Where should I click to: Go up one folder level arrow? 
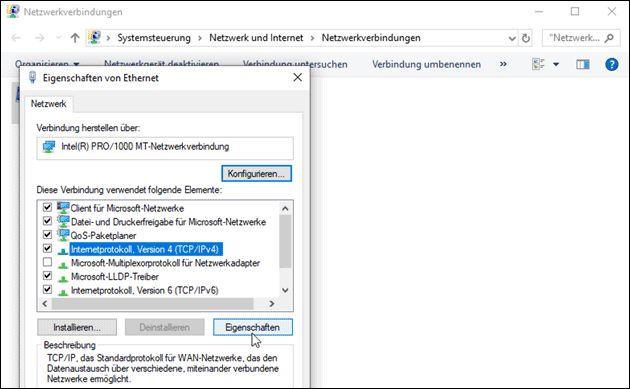[75, 38]
